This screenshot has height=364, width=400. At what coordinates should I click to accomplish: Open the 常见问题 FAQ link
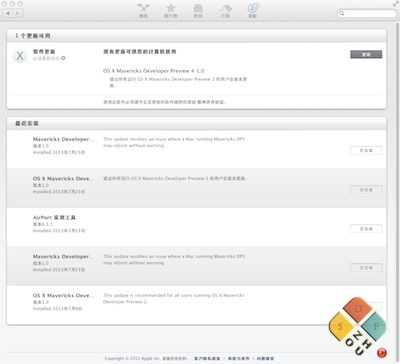[x=265, y=358]
